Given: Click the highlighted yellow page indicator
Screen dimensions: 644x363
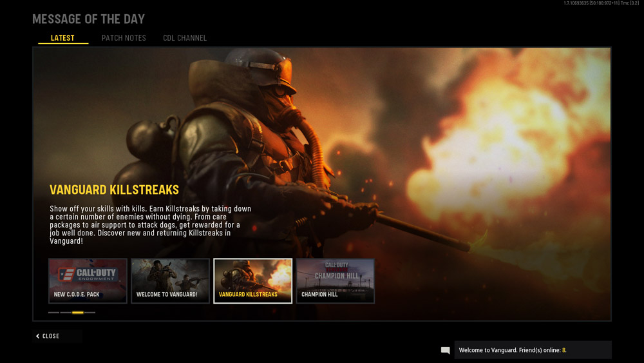Looking at the screenshot, I should point(78,313).
